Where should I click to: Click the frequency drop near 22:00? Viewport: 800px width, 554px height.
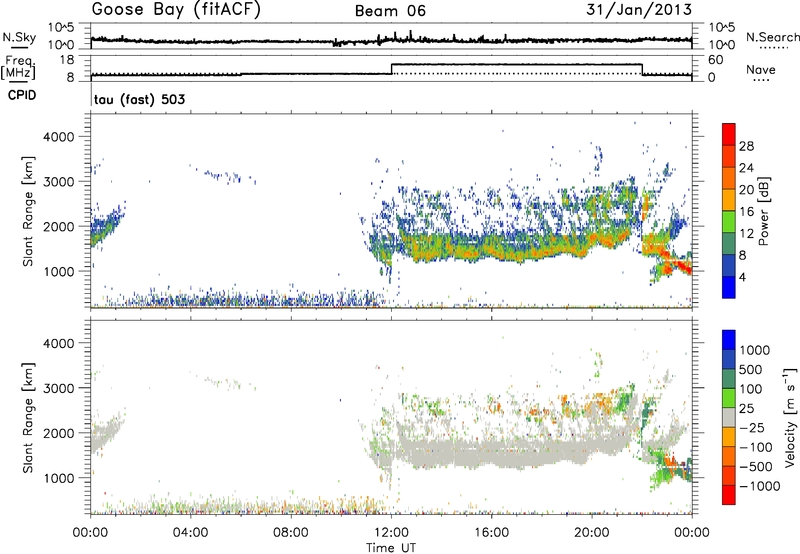tap(642, 69)
